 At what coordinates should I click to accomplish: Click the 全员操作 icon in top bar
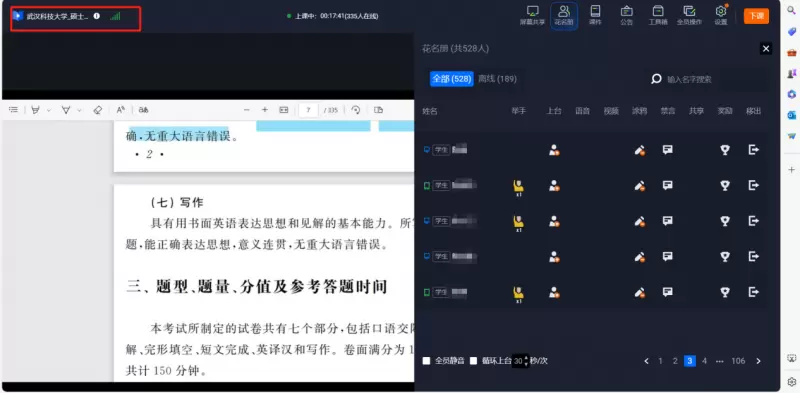[x=689, y=15]
